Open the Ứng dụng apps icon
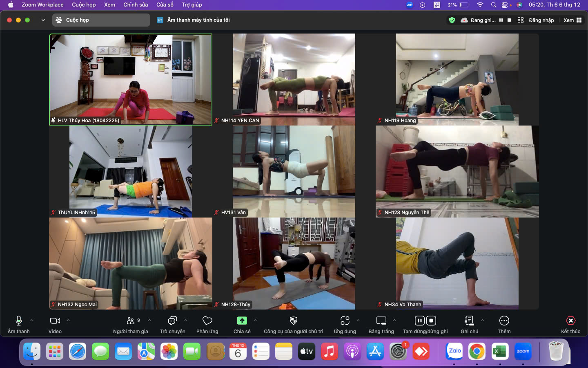This screenshot has height=368, width=588. [345, 321]
